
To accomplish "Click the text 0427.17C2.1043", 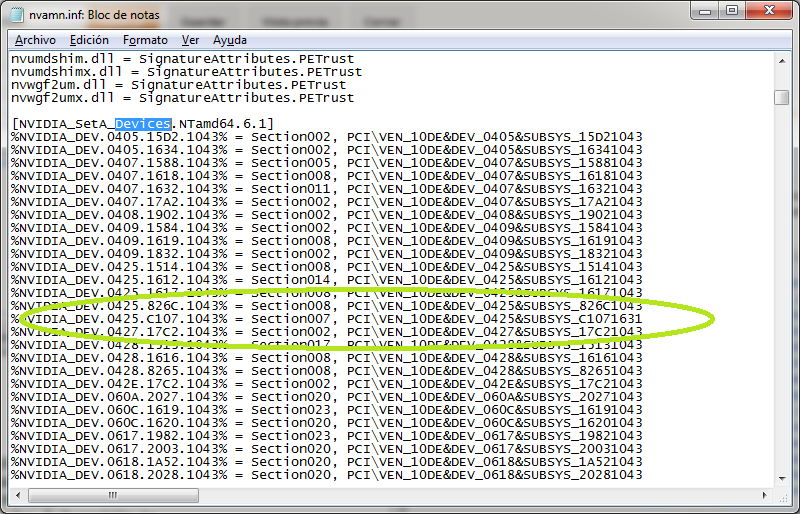I will (163, 332).
